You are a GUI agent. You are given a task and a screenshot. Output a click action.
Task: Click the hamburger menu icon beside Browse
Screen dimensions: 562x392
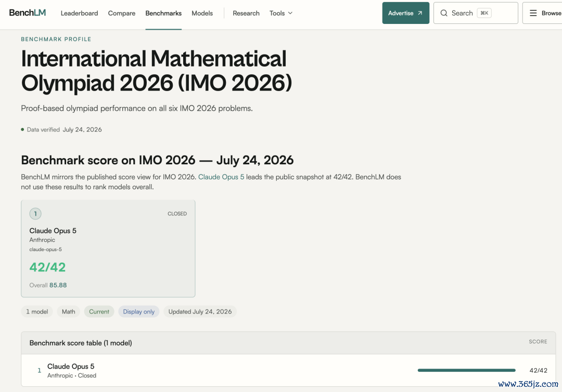[x=533, y=13]
